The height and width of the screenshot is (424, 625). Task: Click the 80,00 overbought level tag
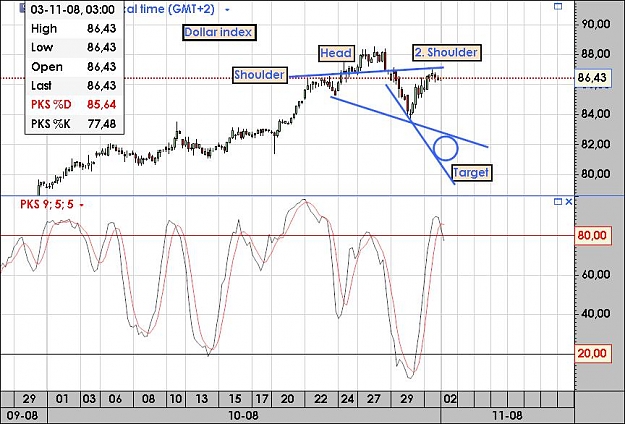coord(592,235)
